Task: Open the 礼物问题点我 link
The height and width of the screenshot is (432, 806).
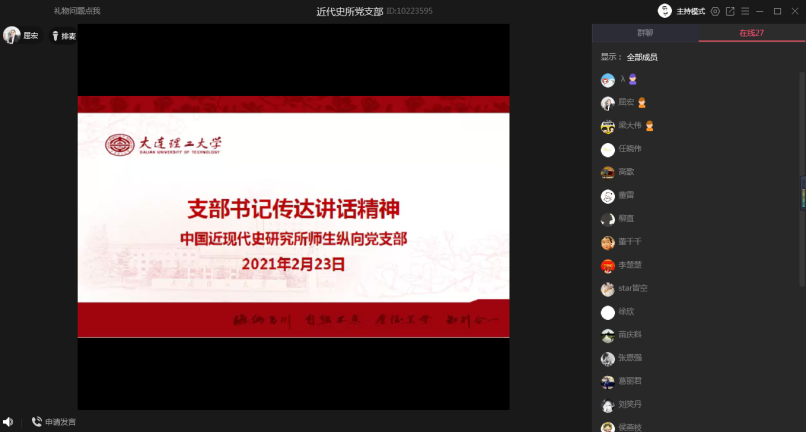Action: (77, 11)
